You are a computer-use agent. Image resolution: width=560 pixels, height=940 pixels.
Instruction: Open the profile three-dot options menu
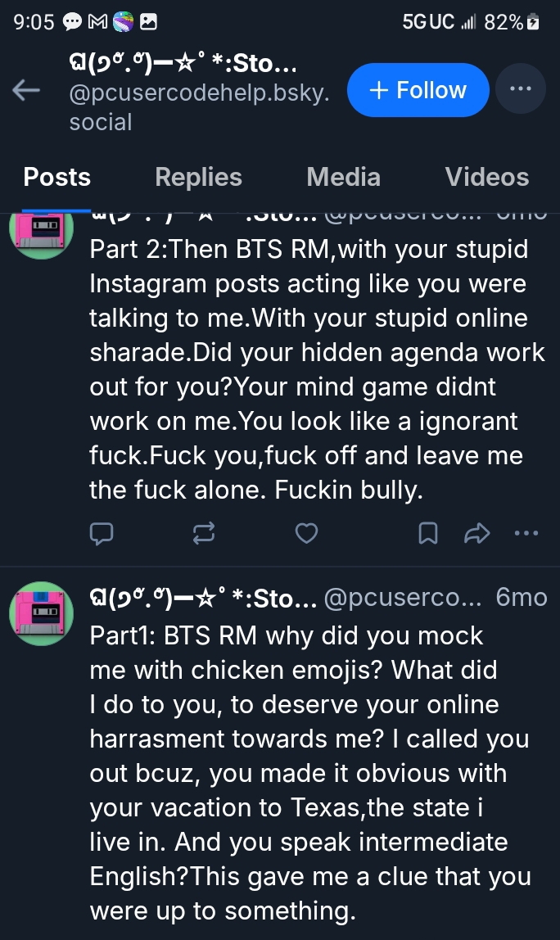click(521, 89)
